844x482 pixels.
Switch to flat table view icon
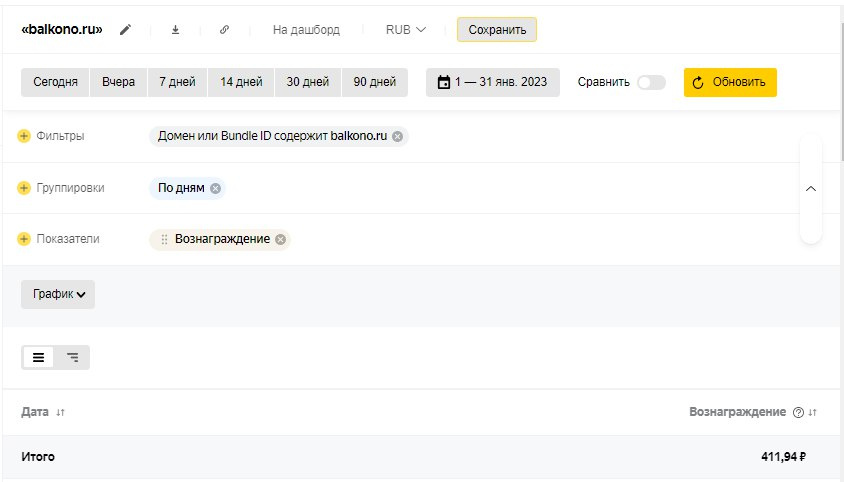pyautogui.click(x=38, y=357)
